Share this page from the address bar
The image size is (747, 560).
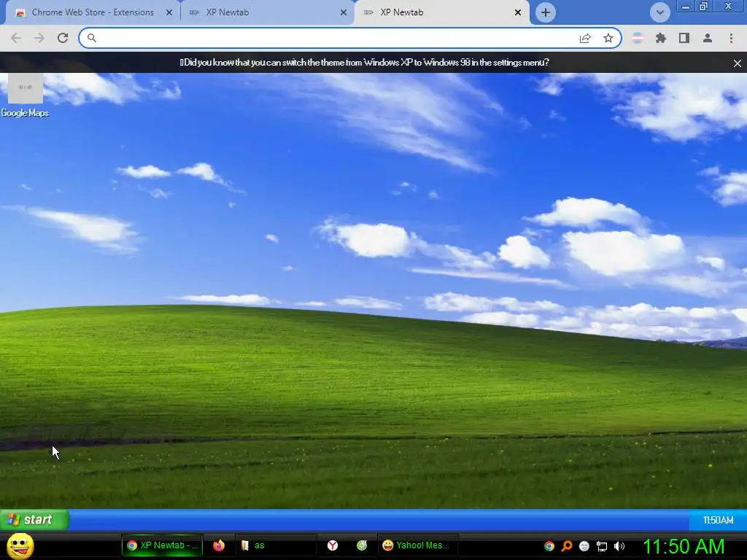point(585,38)
